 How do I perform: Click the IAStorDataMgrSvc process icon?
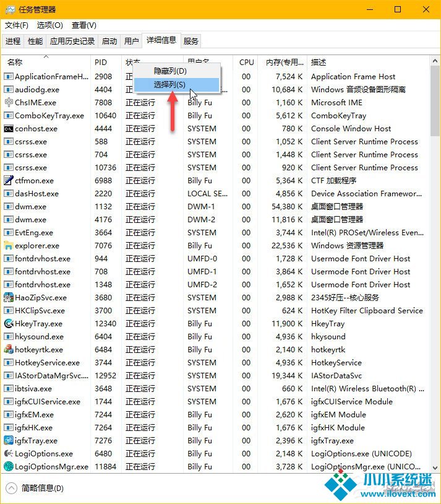[x=9, y=375]
